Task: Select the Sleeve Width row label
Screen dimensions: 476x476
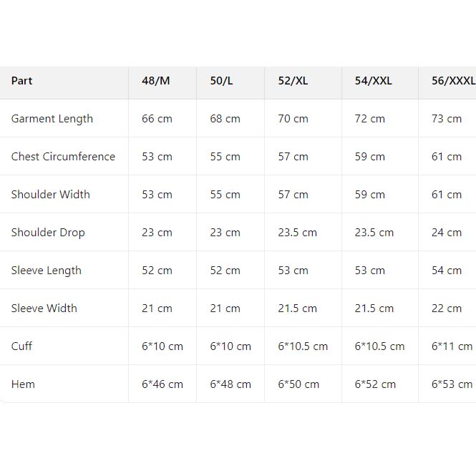Action: pos(44,309)
